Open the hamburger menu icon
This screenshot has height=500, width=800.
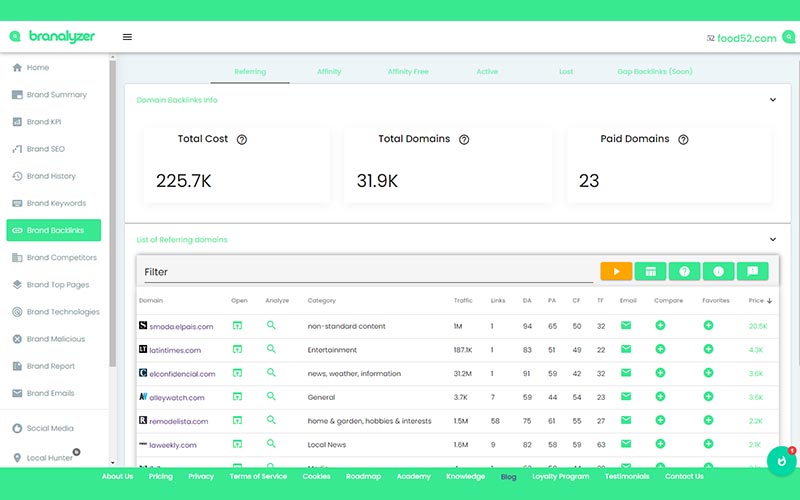(x=127, y=37)
